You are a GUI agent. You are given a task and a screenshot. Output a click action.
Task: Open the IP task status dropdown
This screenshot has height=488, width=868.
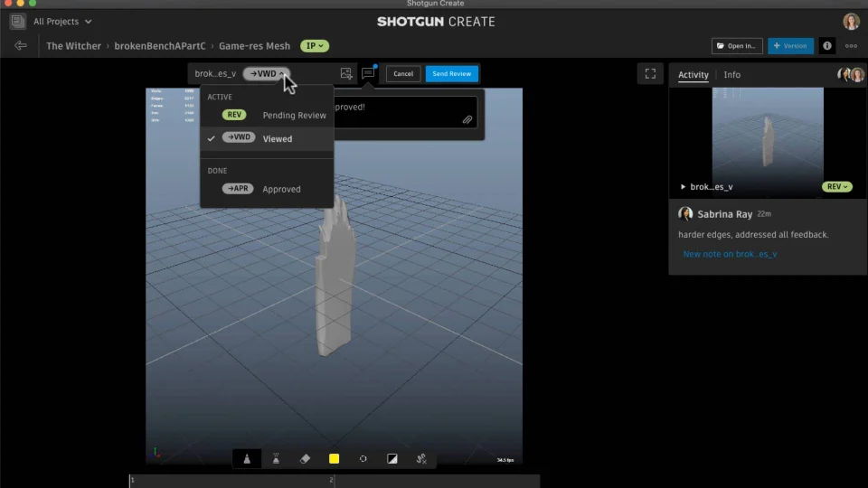coord(315,46)
